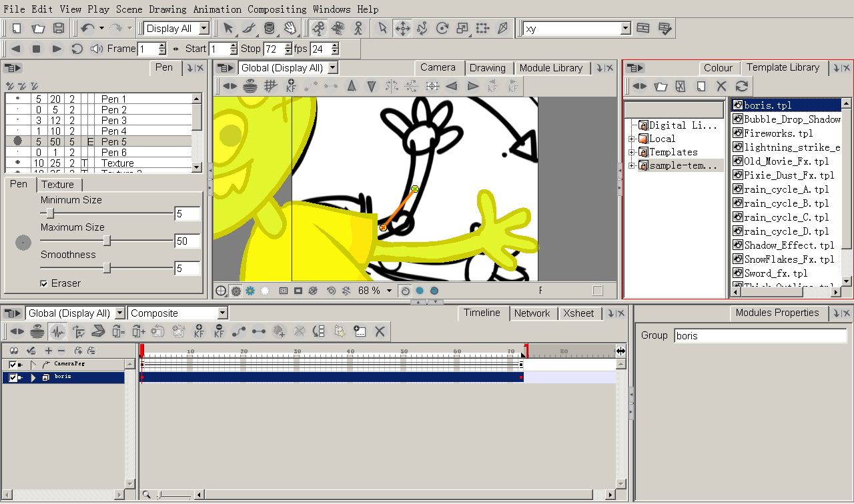This screenshot has width=854, height=504.
Task: Click open-folder icon in Template Library toolbar
Action: (661, 86)
